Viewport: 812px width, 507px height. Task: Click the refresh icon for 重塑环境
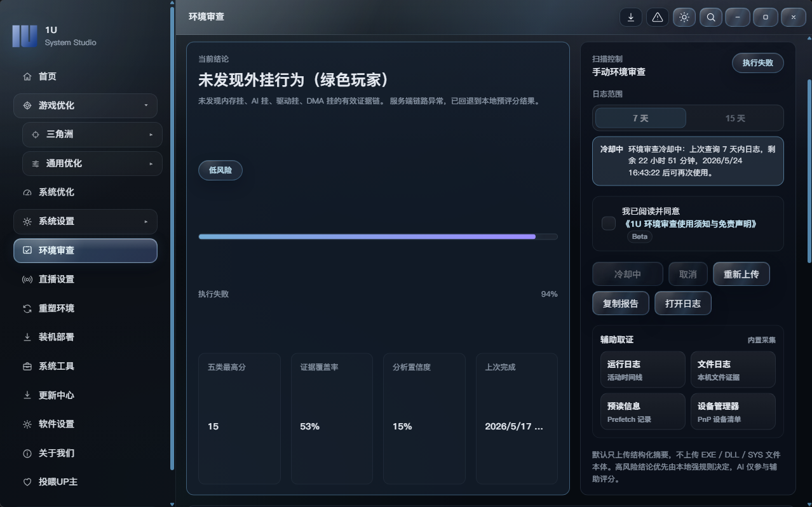[x=27, y=309]
